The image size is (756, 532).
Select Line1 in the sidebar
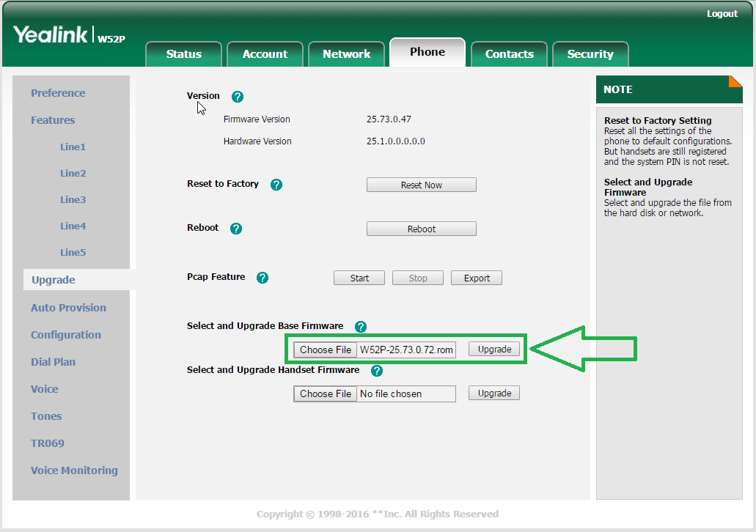coord(73,147)
